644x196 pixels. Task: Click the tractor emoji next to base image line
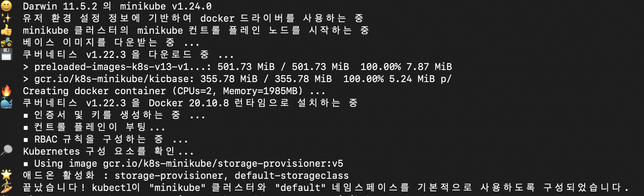(6, 43)
